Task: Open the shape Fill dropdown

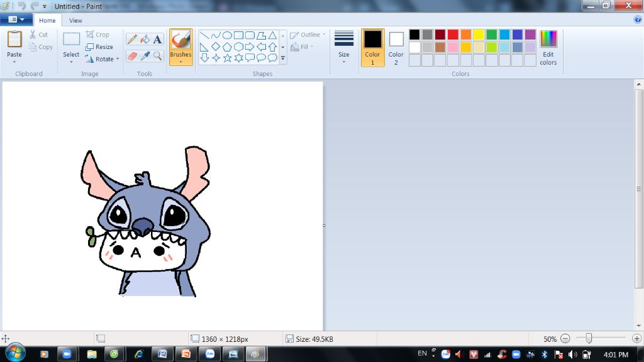Action: pyautogui.click(x=302, y=47)
